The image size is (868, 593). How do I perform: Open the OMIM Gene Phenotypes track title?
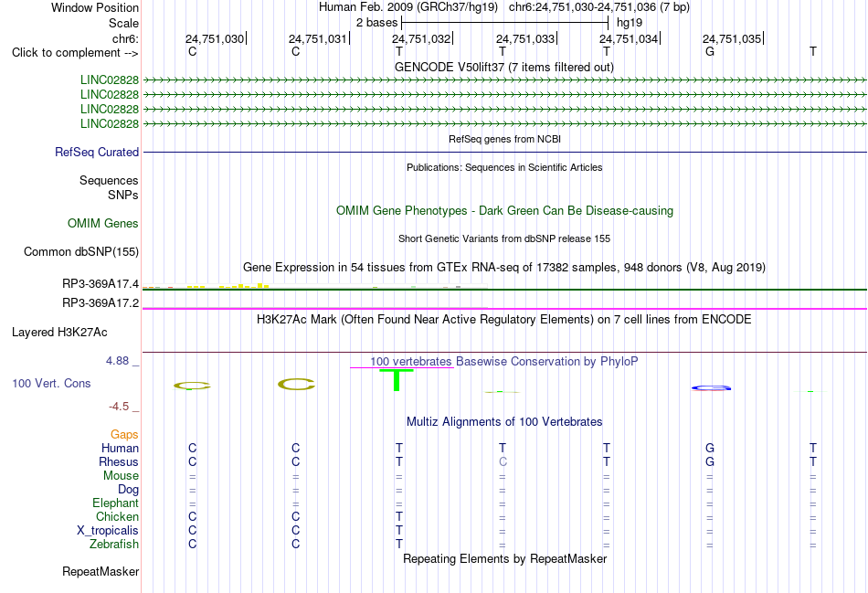pos(504,210)
